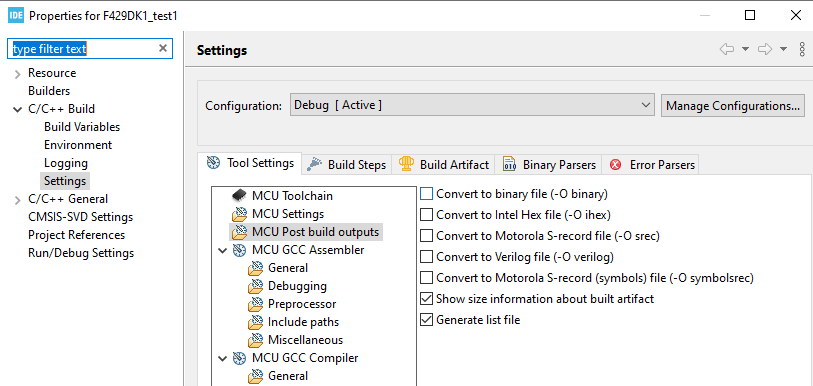This screenshot has height=386, width=813.
Task: Select Environment under C/C++ Build
Action: [78, 145]
